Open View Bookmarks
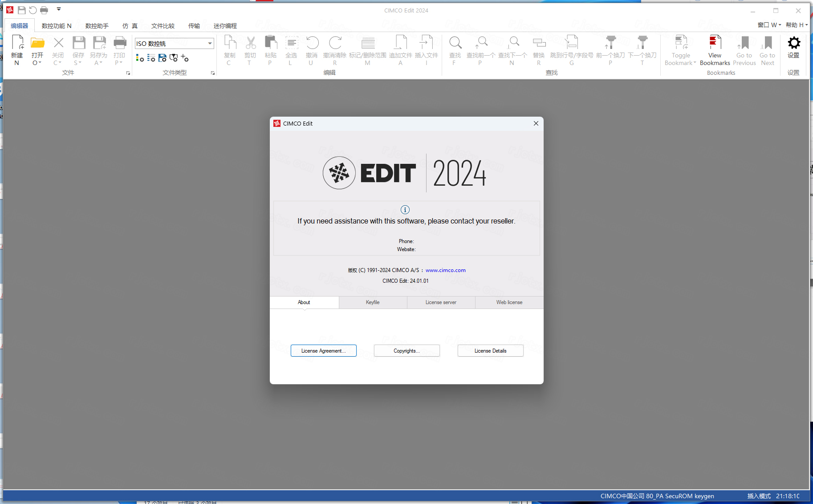The image size is (813, 504). (715, 50)
